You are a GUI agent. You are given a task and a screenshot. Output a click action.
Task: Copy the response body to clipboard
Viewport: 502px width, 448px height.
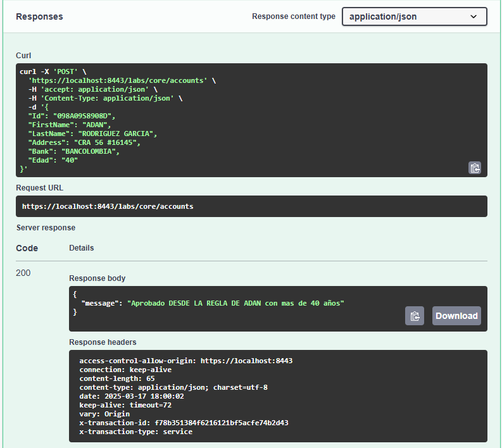coord(414,316)
